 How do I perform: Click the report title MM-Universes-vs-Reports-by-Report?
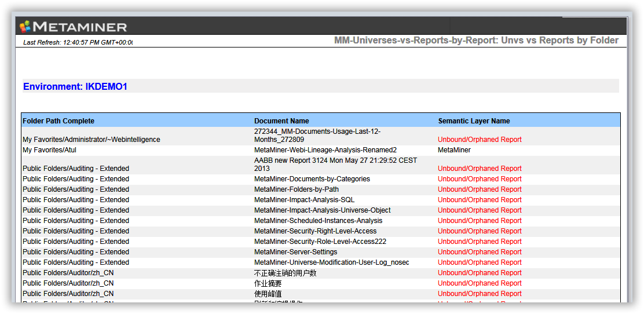pos(476,41)
